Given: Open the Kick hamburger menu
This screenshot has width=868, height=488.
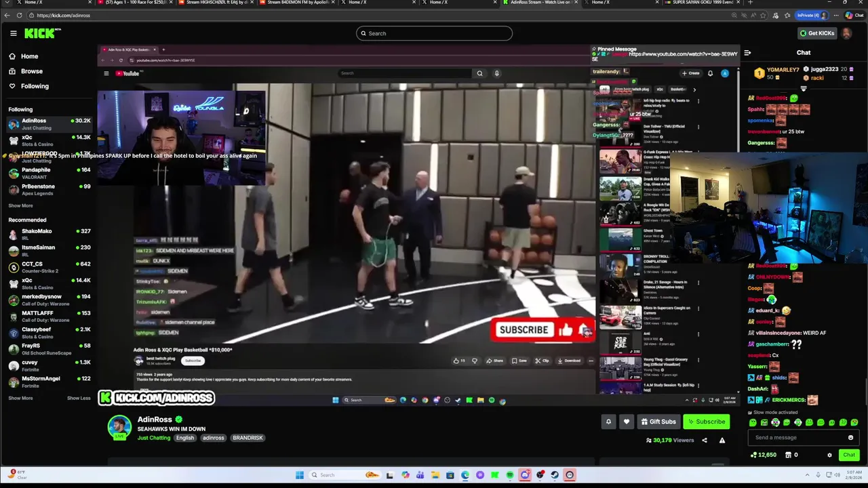Looking at the screenshot, I should click(13, 33).
